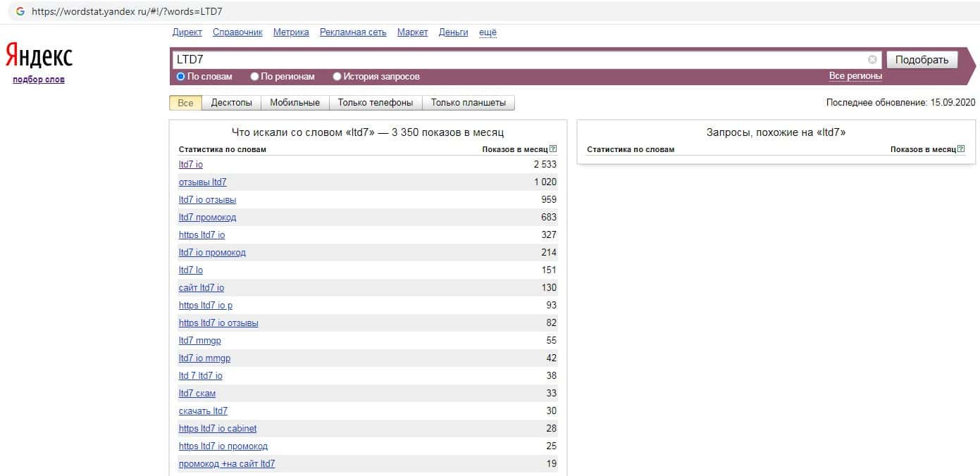Click the подбор слов link under logo
The image size is (980, 476).
39,80
